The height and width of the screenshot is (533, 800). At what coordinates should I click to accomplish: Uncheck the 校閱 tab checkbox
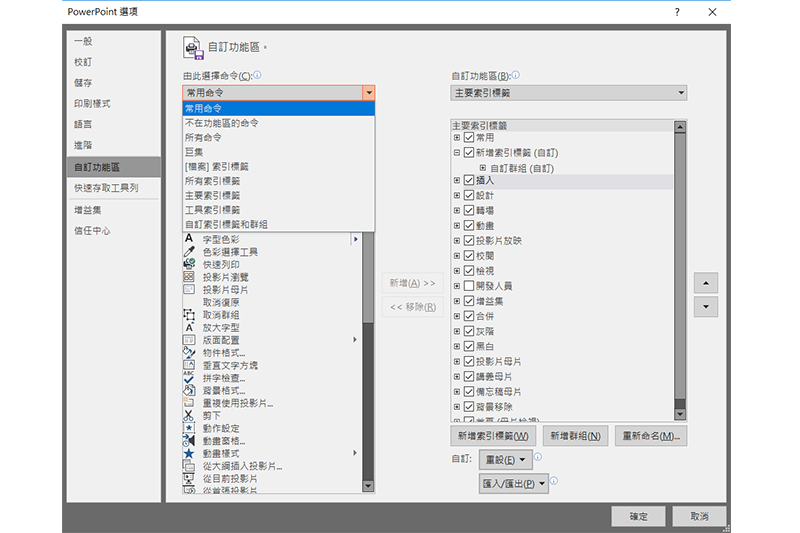pos(469,256)
